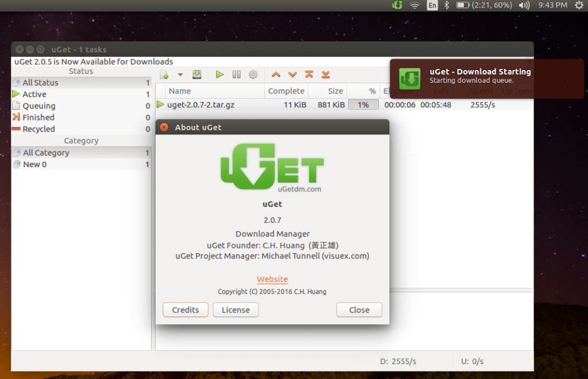The width and height of the screenshot is (588, 379).
Task: Click the uGet icon in the notification
Action: coord(409,79)
